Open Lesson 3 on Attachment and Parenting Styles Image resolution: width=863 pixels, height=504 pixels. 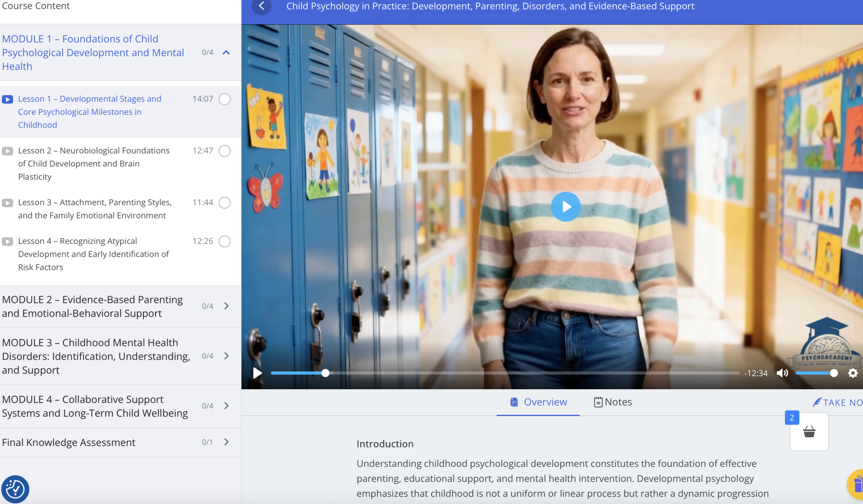94,209
